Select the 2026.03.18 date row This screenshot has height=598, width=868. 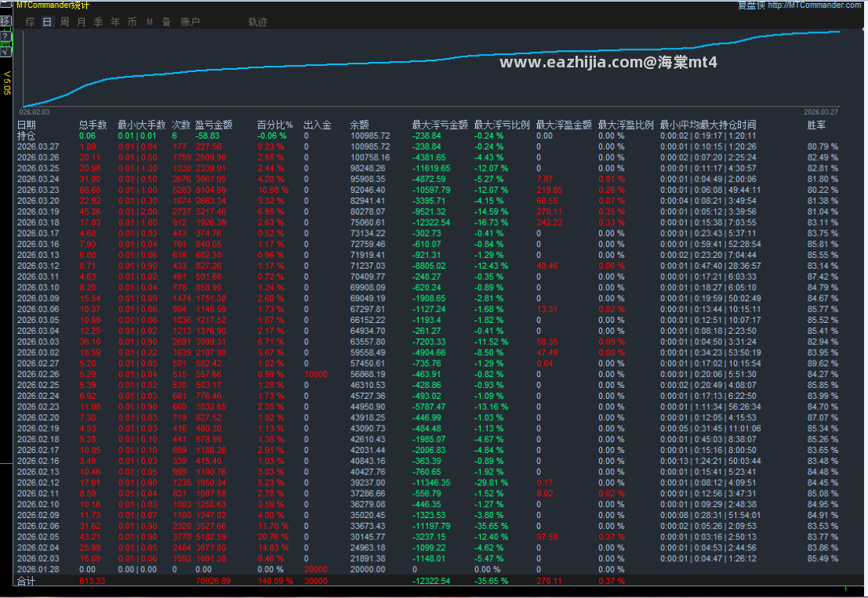click(38, 223)
